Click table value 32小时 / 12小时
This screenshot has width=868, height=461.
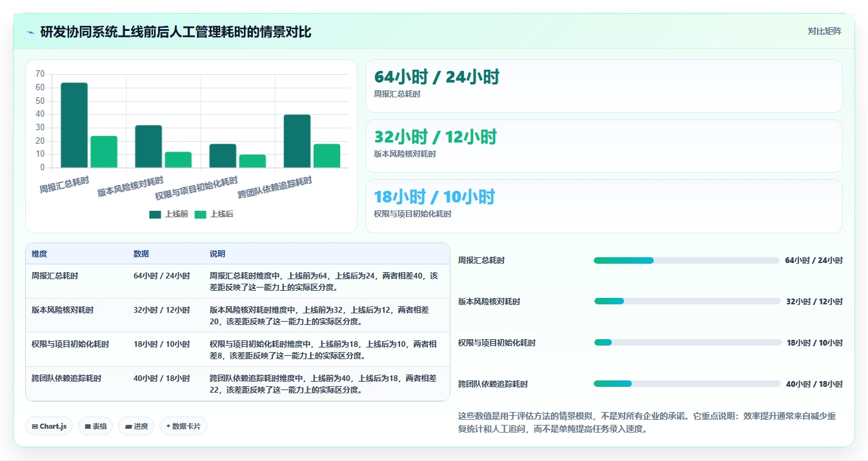click(x=162, y=309)
